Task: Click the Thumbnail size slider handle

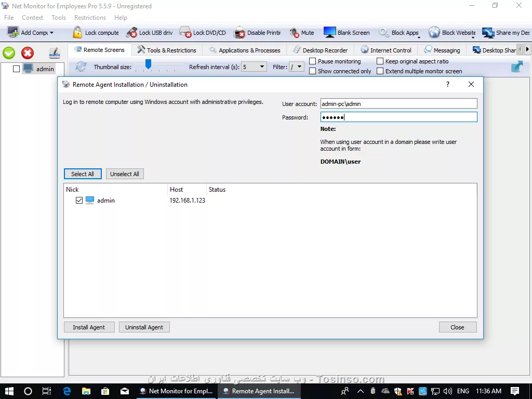Action: coord(148,63)
